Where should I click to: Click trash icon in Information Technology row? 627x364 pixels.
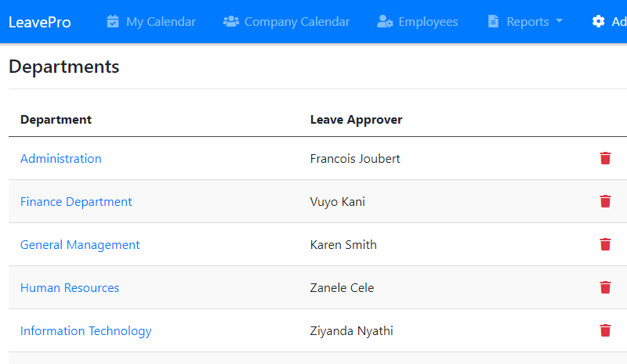click(x=605, y=330)
